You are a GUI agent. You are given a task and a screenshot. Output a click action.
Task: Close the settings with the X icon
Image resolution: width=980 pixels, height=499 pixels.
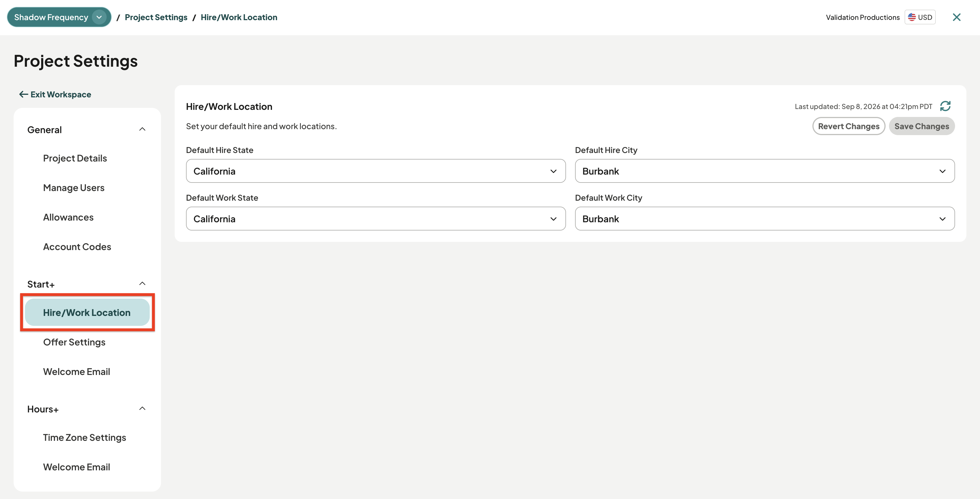coord(956,17)
